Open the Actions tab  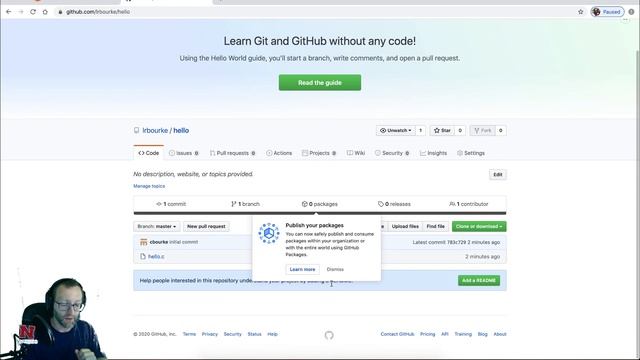coord(279,153)
